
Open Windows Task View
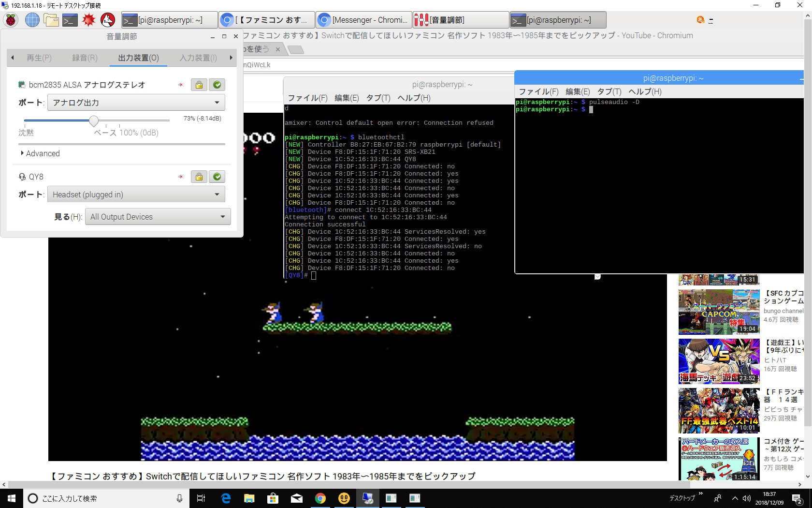pyautogui.click(x=201, y=498)
